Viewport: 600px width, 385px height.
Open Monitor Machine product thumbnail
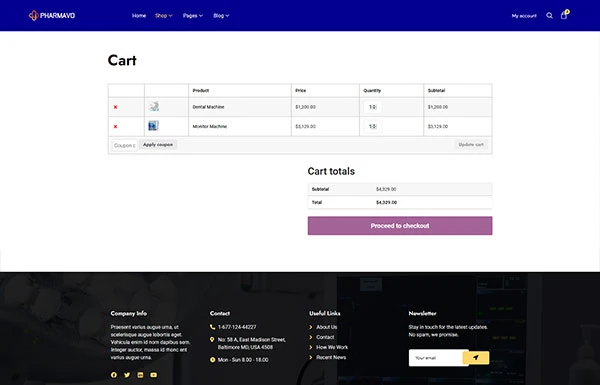pos(153,126)
